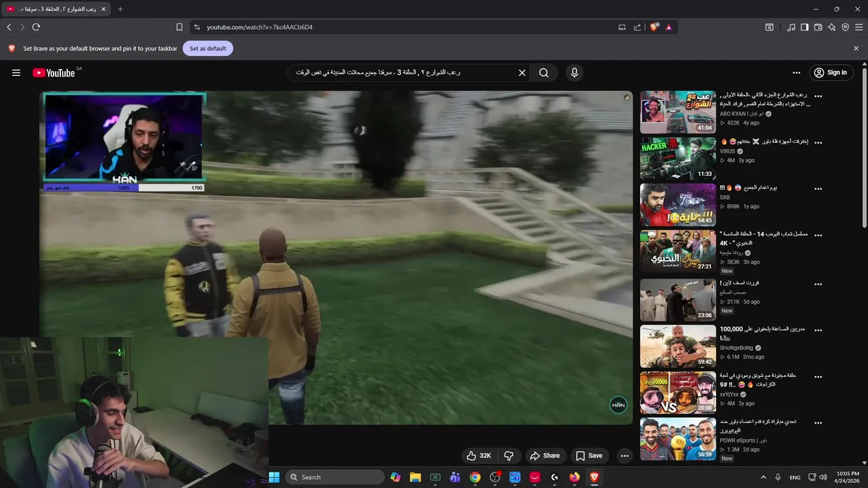868x488 pixels.
Task: Open the 23:06 video thumbnail
Action: coord(677,300)
